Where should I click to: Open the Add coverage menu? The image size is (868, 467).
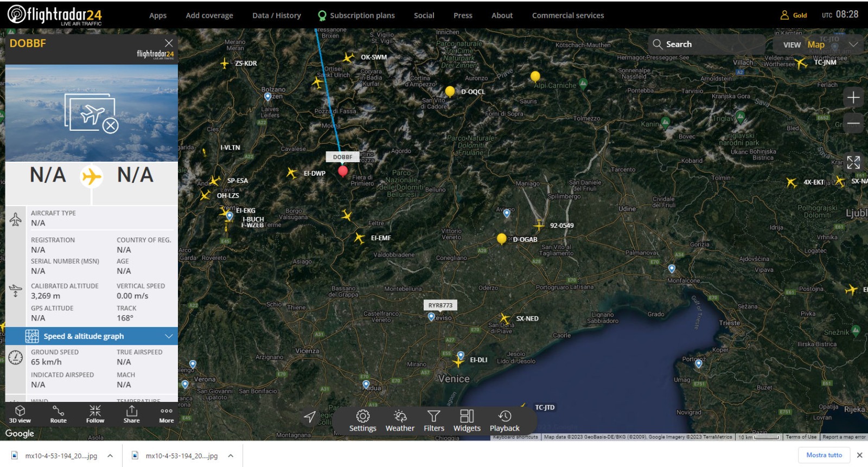(x=209, y=15)
